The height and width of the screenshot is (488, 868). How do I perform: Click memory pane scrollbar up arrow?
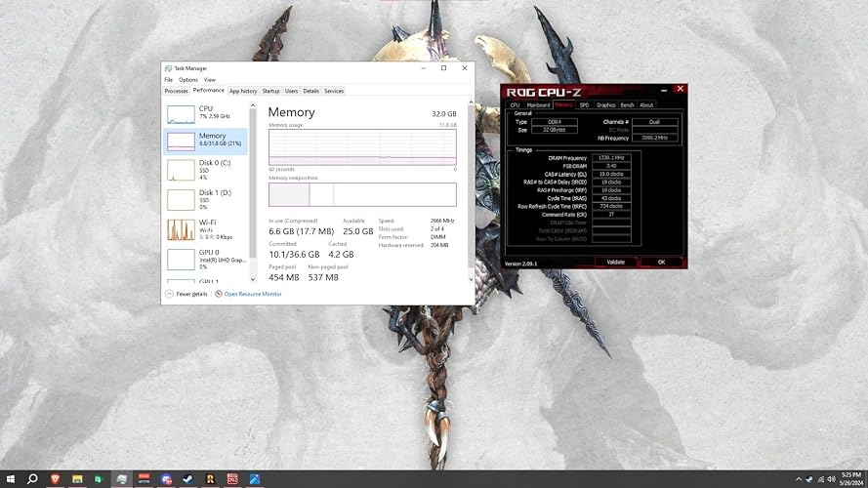[x=471, y=102]
